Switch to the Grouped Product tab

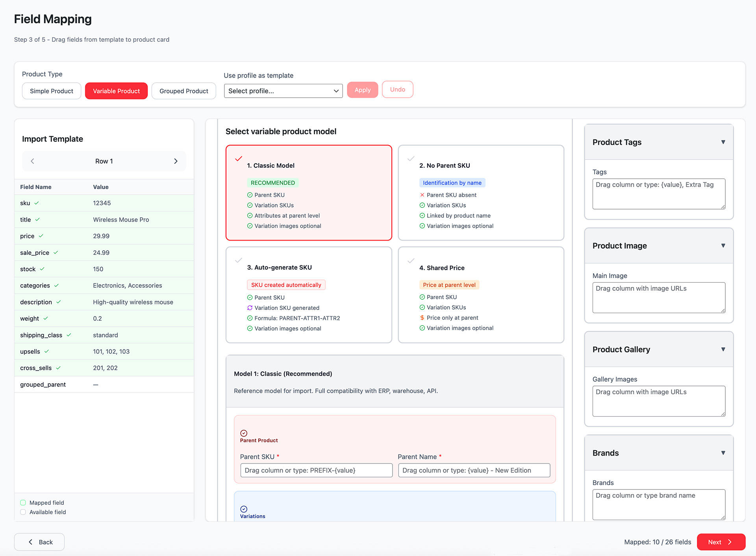(x=183, y=91)
